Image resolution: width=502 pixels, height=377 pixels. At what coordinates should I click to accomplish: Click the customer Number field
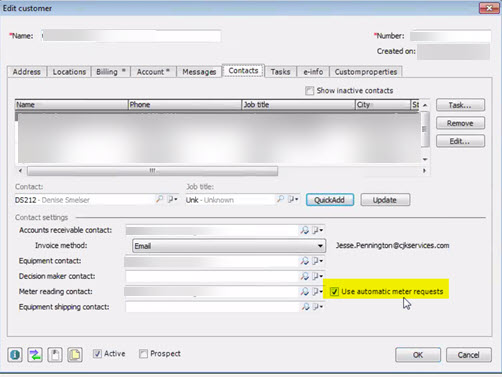450,36
